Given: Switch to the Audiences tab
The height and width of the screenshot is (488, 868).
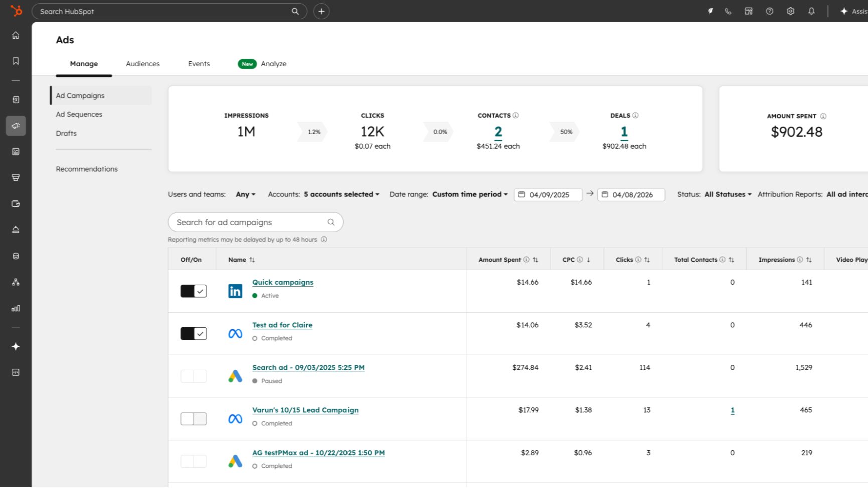Looking at the screenshot, I should tap(143, 64).
